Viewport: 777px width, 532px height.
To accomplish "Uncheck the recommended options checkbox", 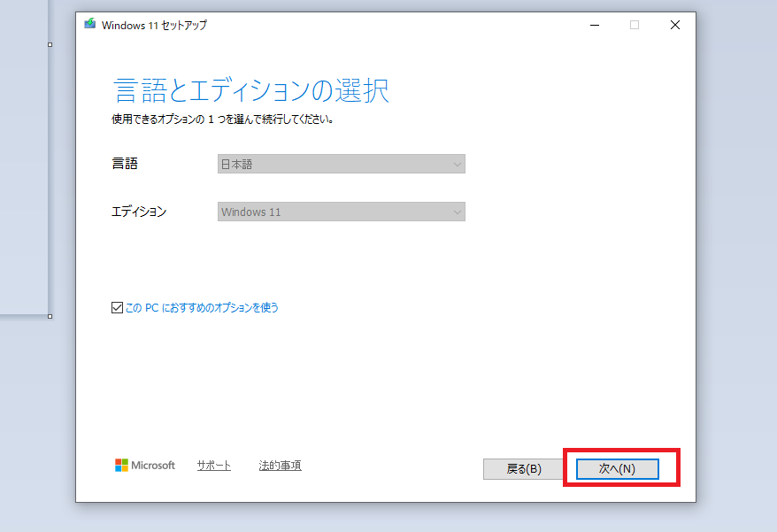I will click(118, 308).
